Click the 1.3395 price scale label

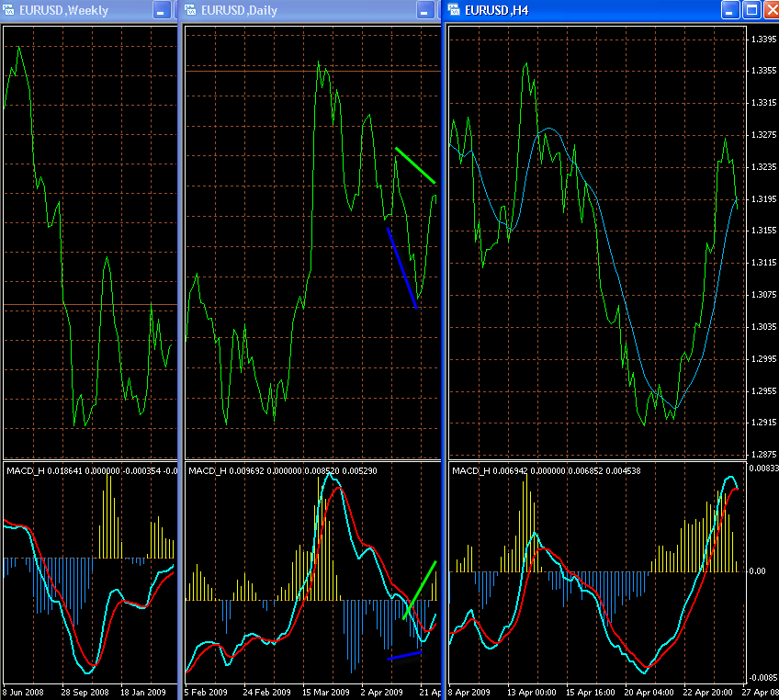764,40
